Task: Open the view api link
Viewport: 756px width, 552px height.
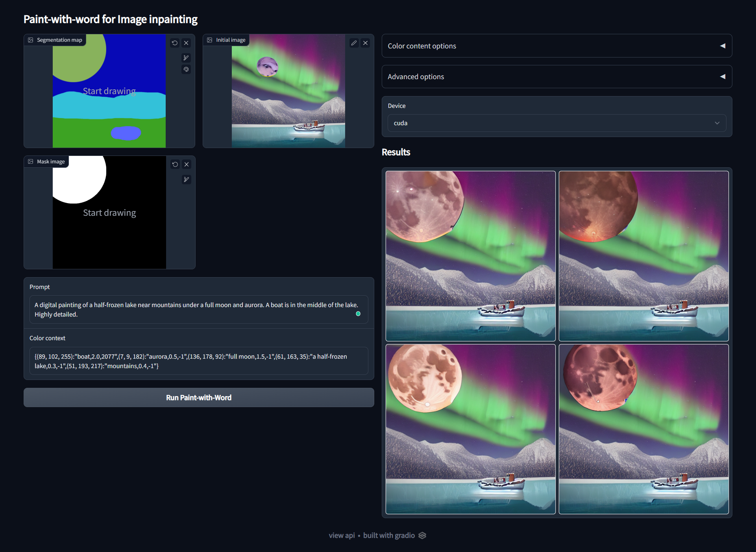Action: pyautogui.click(x=342, y=535)
